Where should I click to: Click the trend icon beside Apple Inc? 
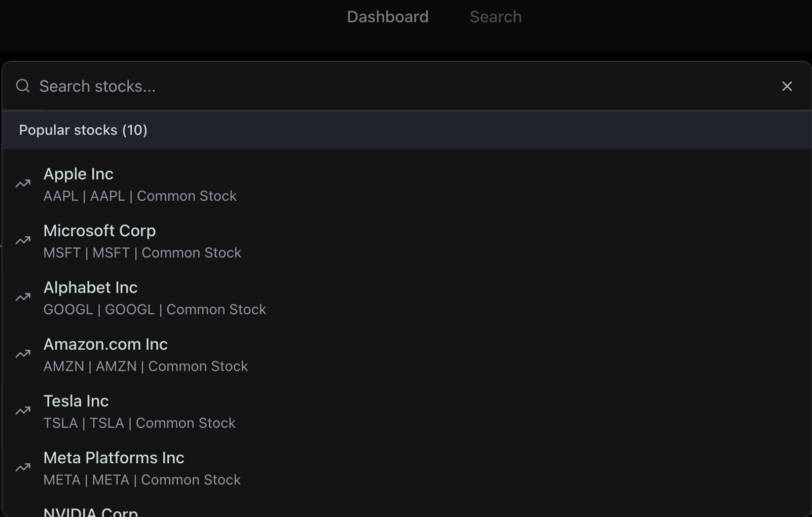(23, 184)
